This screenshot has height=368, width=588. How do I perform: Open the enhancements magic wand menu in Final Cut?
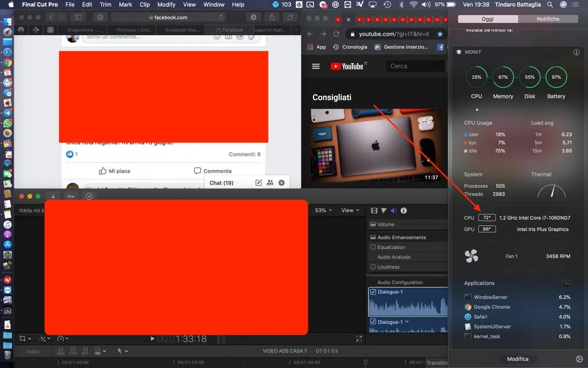coord(45,339)
